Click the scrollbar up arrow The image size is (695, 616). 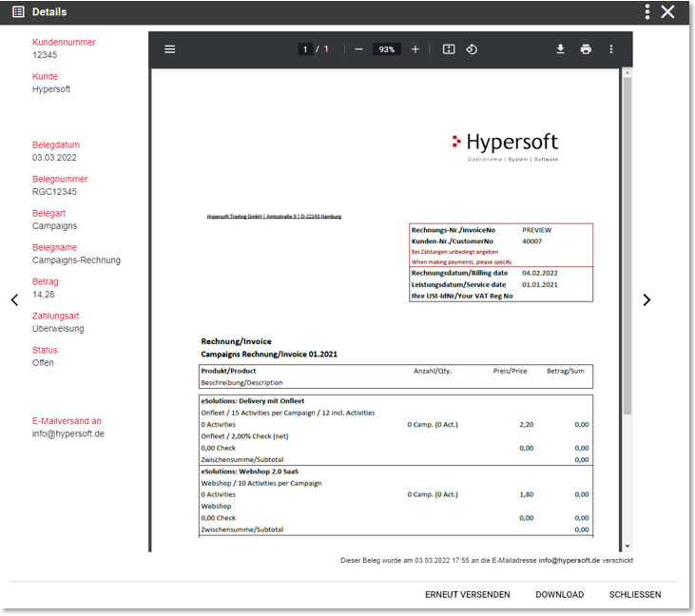pyautogui.click(x=627, y=72)
